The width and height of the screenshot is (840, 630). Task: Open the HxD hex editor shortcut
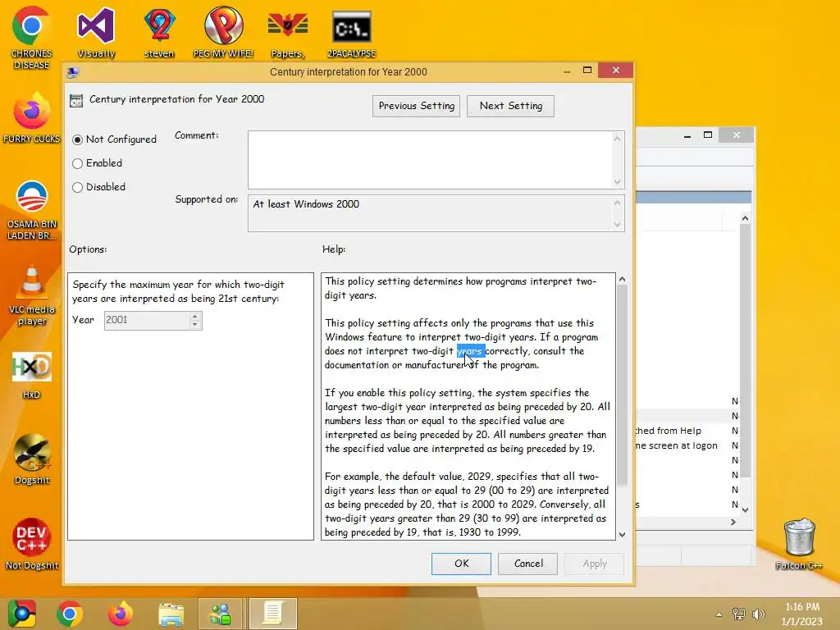32,375
